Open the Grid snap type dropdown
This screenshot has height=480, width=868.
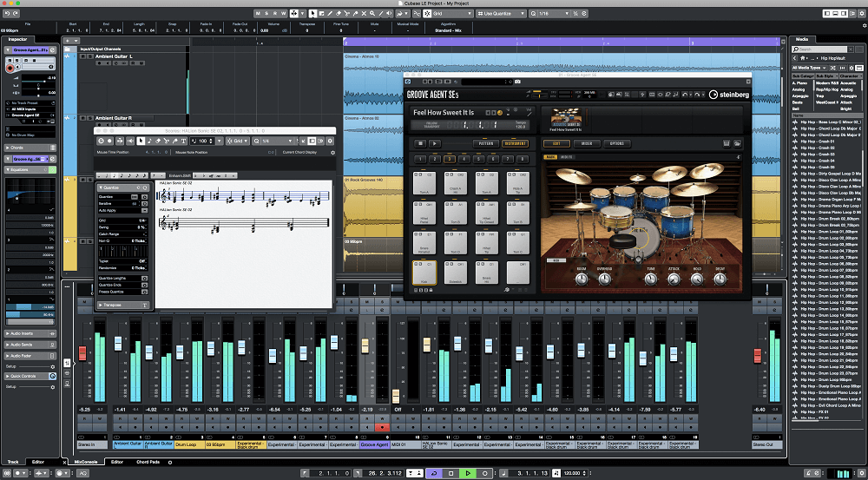(x=453, y=13)
